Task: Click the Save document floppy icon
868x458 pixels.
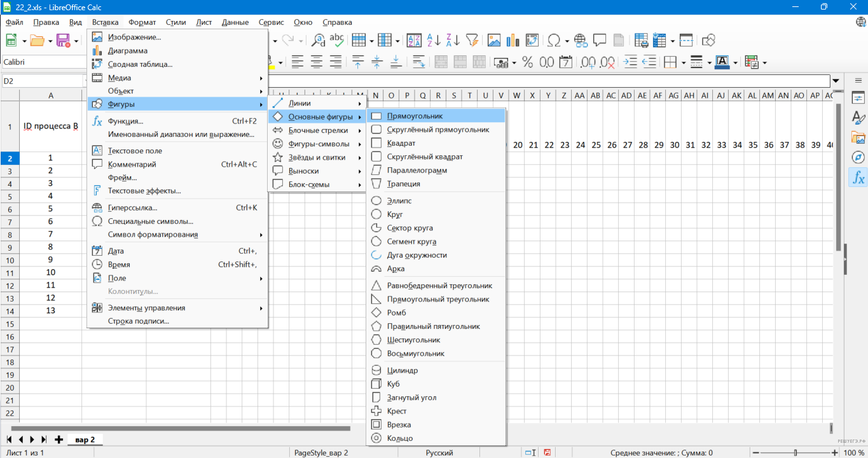Action: (63, 40)
